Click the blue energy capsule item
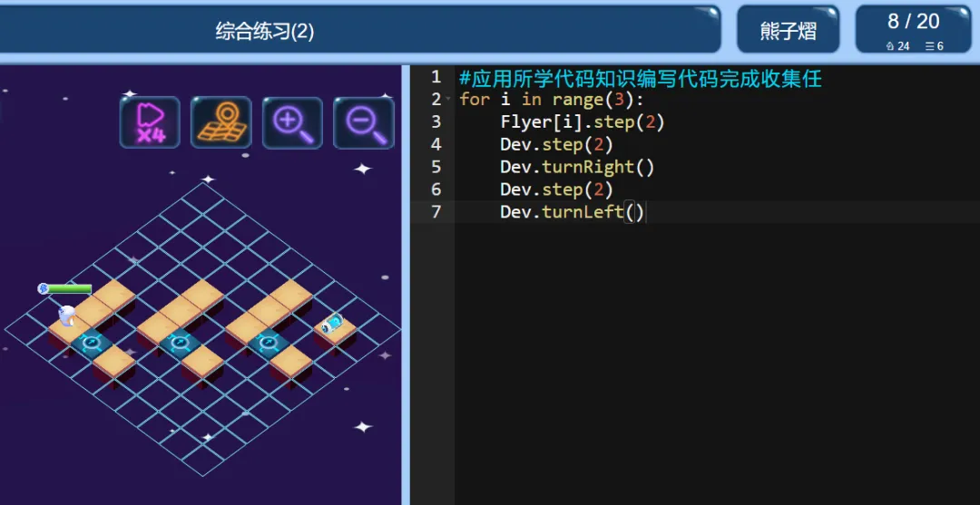The height and width of the screenshot is (505, 980). pyautogui.click(x=332, y=324)
